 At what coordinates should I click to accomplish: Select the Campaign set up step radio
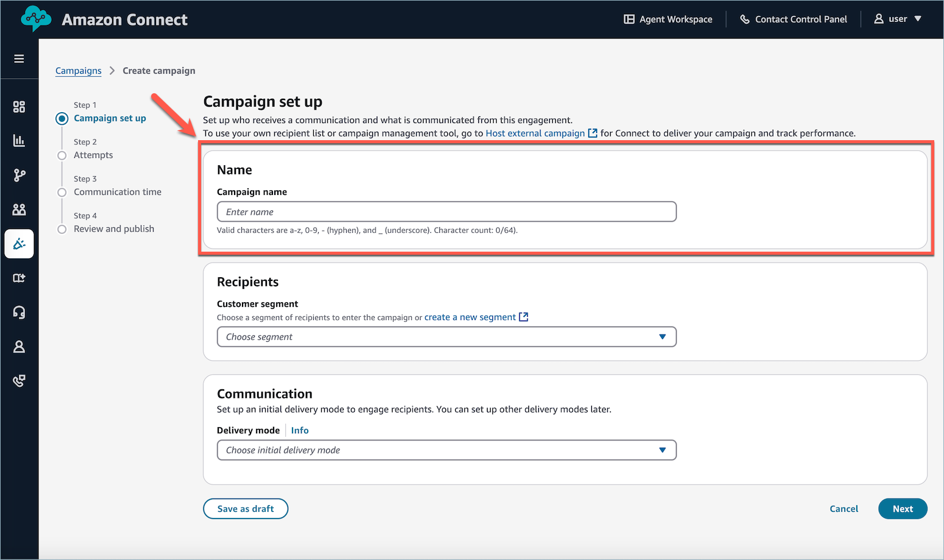click(x=62, y=118)
